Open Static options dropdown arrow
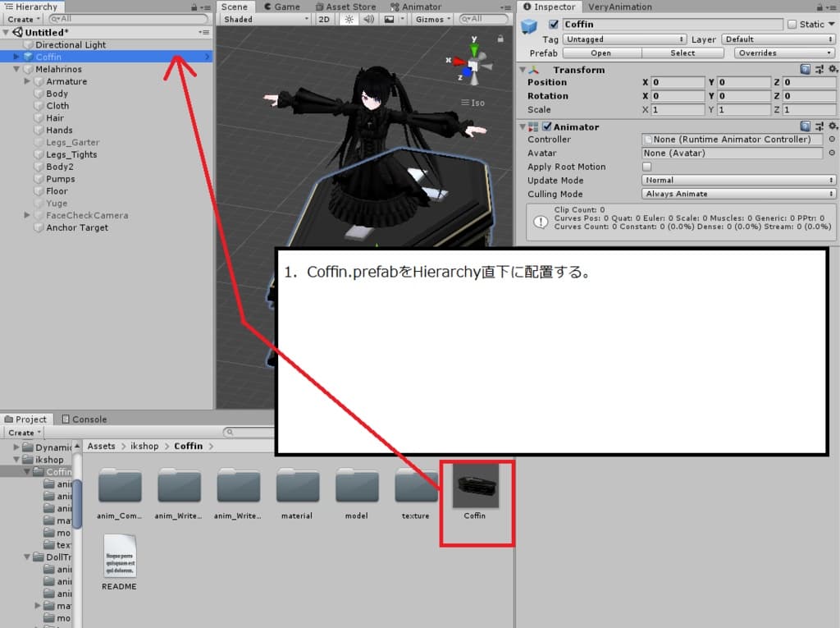The height and width of the screenshot is (628, 840). [x=832, y=24]
